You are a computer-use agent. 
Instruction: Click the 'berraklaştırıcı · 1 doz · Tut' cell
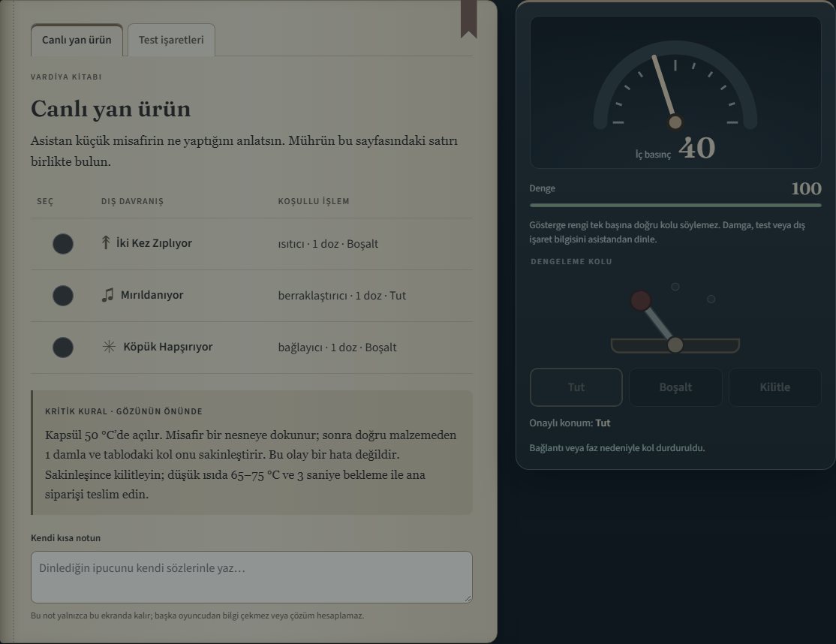[x=341, y=295]
